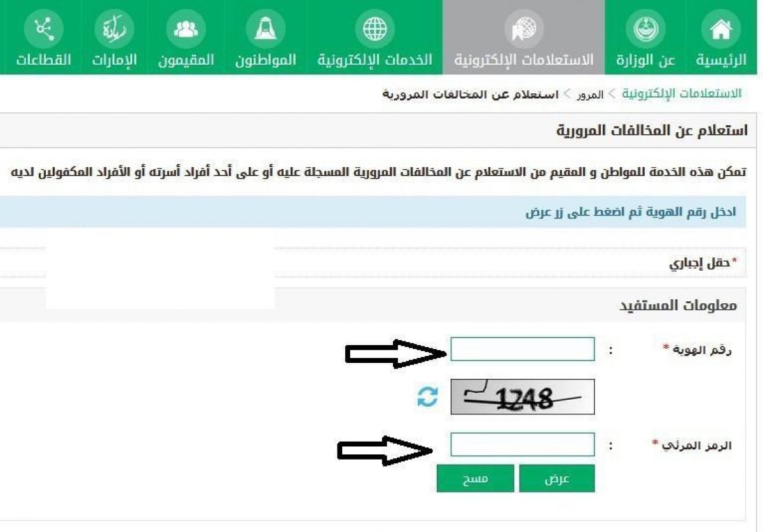The height and width of the screenshot is (532, 763).
Task: Select the الاستعلامات الإلكترونية map icon
Action: (x=523, y=29)
